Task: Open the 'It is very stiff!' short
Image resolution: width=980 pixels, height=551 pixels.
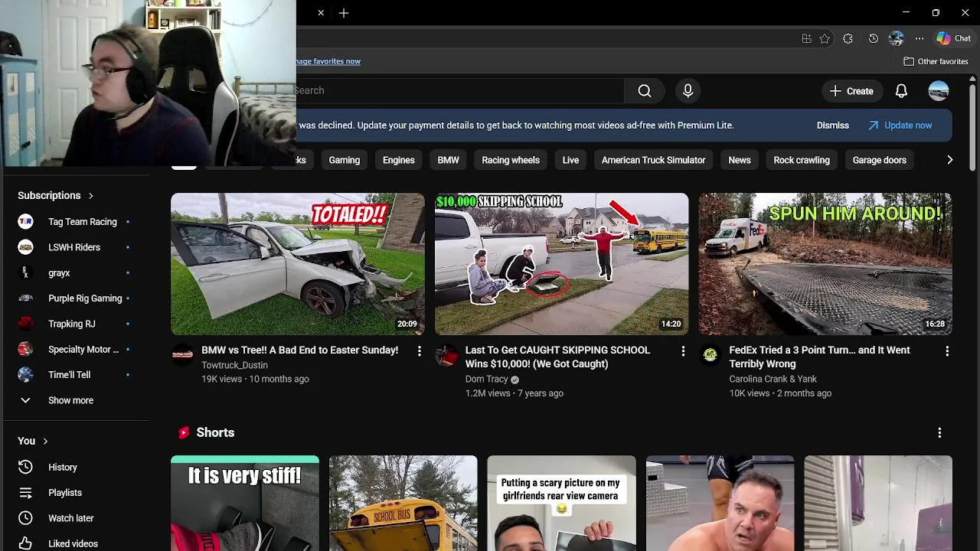Action: [x=245, y=504]
